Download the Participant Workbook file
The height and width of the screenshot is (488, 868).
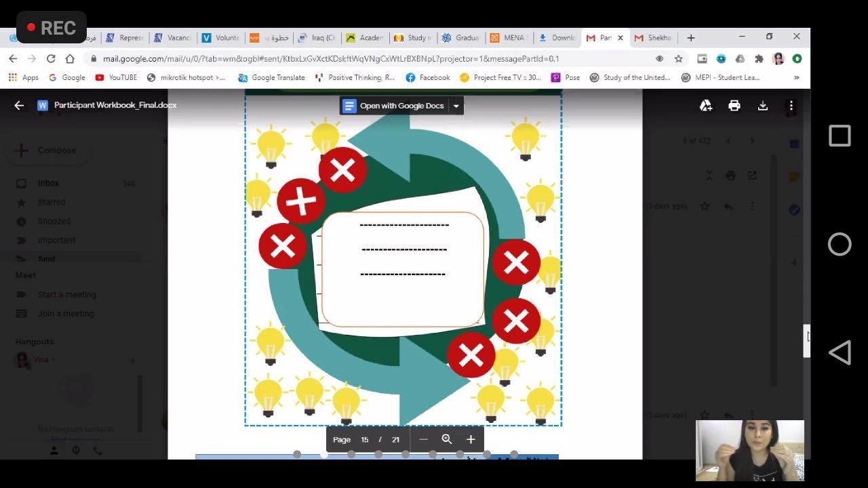tap(762, 106)
